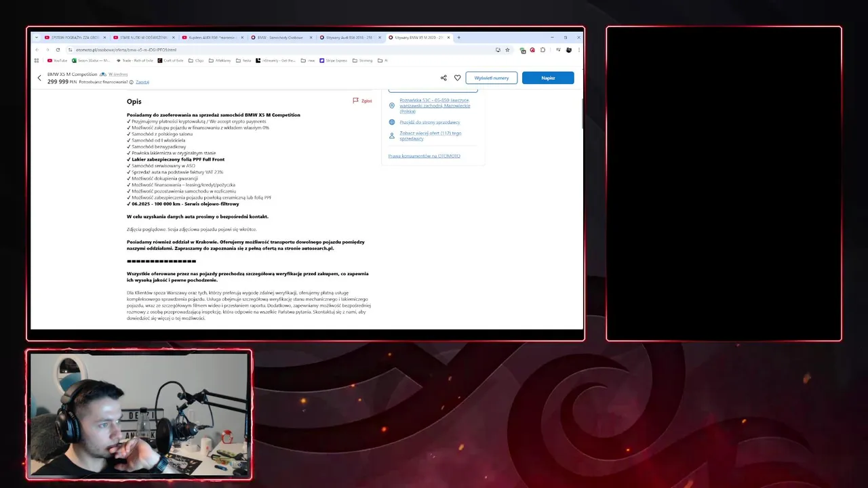Screen dimensions: 868x488
Task: Click the streamer webcam overlay
Action: point(139,415)
